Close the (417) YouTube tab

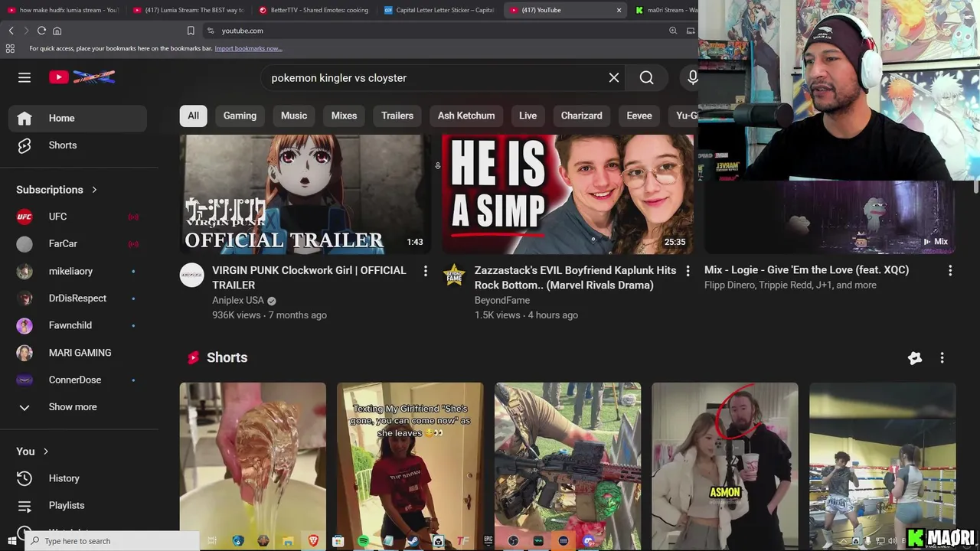point(619,10)
